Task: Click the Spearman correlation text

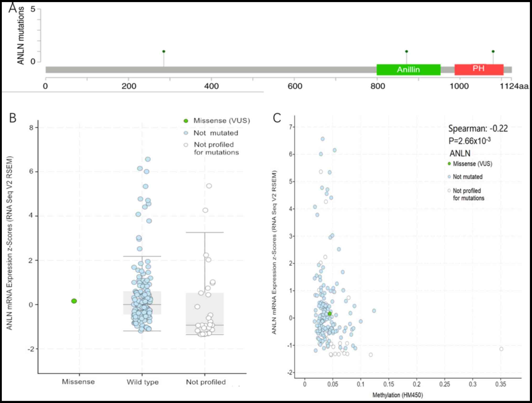Action: 478,128
